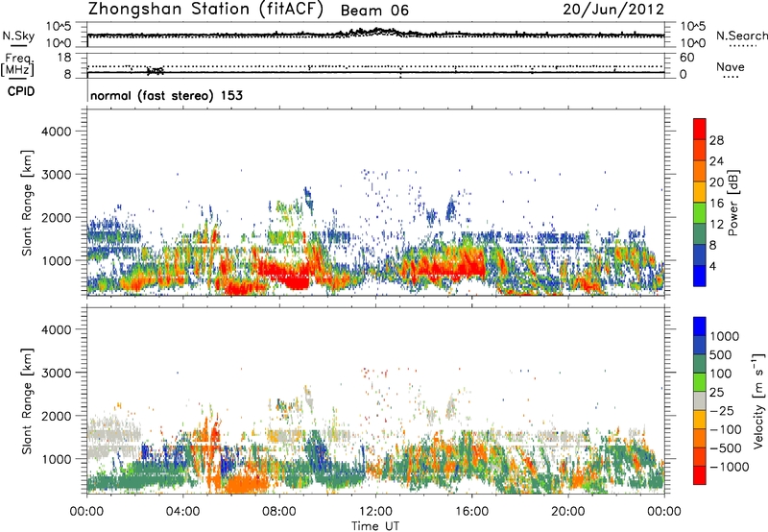The image size is (768, 532).
Task: Click the 'Power [dB]' colorbar title
Action: click(x=733, y=203)
